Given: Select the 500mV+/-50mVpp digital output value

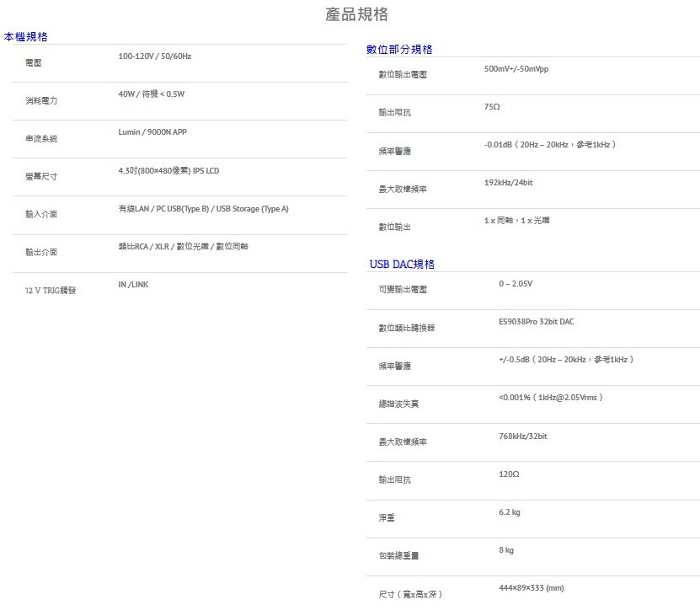Looking at the screenshot, I should pos(516,69).
